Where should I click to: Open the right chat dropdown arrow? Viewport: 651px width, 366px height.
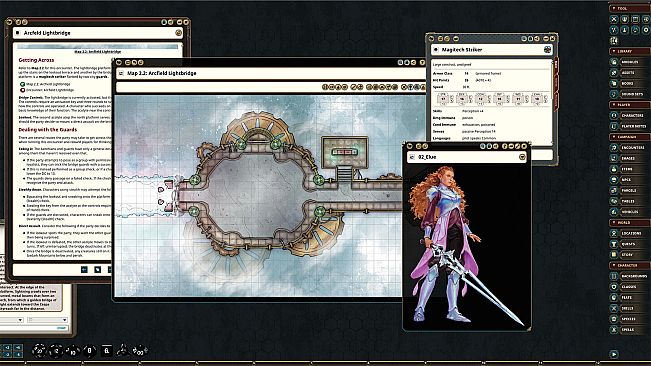click(x=64, y=320)
